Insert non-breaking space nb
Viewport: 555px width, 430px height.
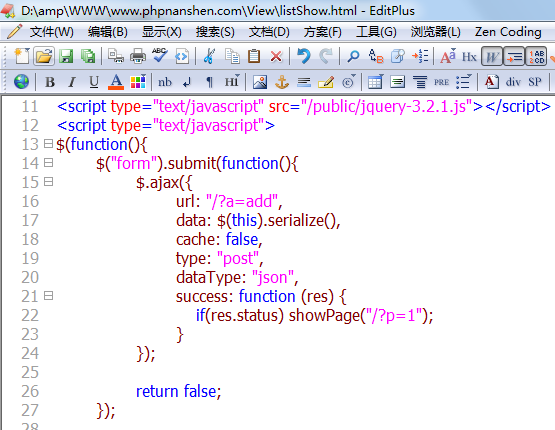[165, 82]
